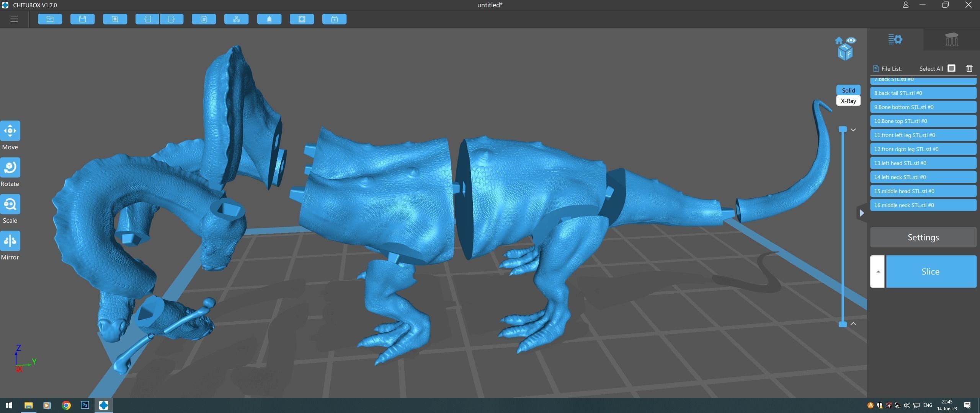Click the F front face of view cube
The image size is (980, 413).
[x=849, y=54]
